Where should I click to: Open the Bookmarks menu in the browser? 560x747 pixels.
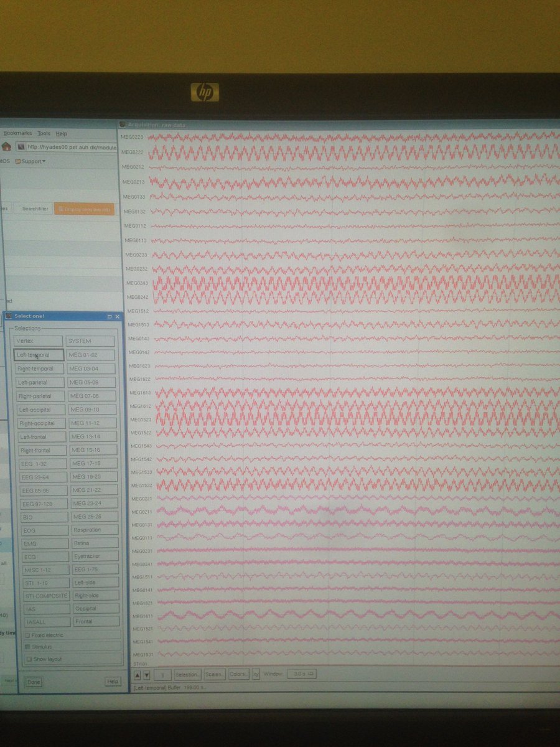[x=17, y=133]
